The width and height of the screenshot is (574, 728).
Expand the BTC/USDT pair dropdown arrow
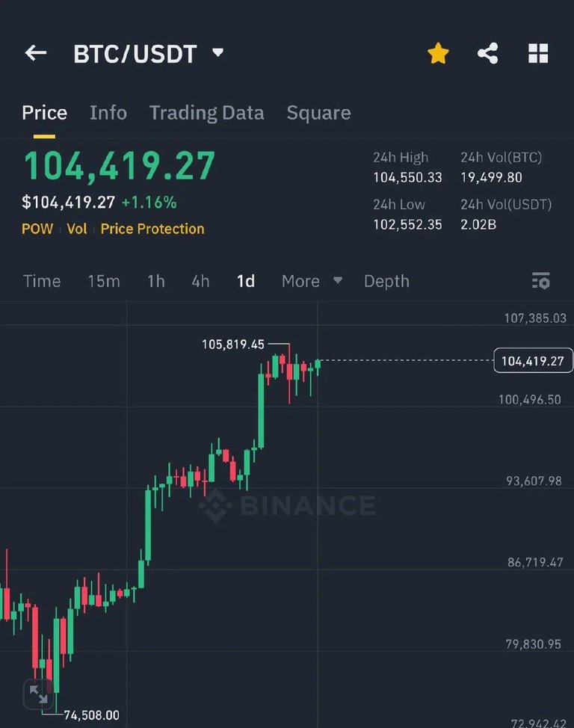coord(217,52)
